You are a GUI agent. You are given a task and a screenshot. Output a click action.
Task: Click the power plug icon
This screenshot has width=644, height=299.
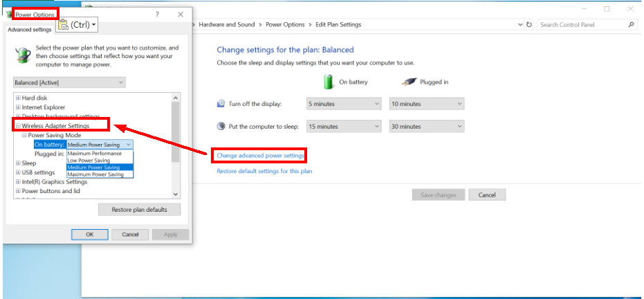tap(409, 81)
